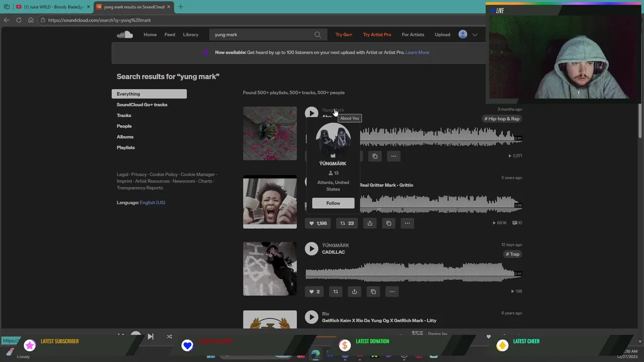Click the browser address bar URL
The height and width of the screenshot is (362, 644).
point(100,20)
